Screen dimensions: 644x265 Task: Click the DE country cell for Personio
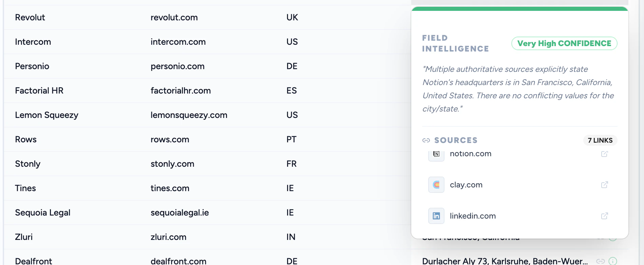coord(291,66)
